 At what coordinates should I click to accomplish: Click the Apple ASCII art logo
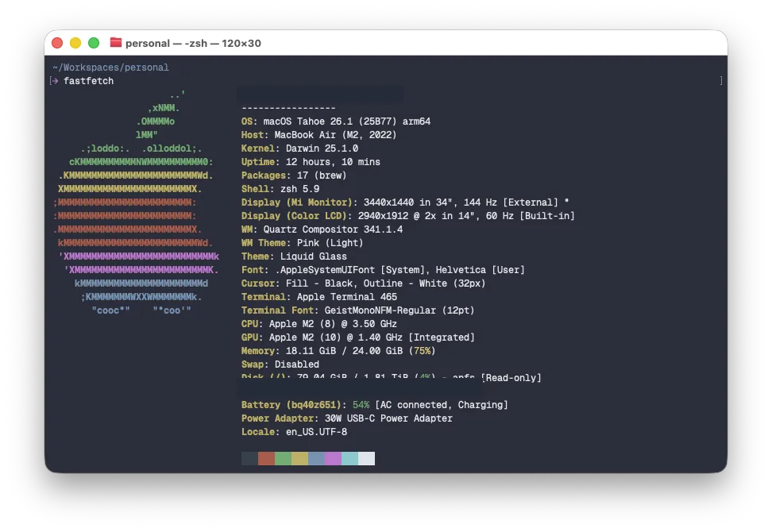coord(137,202)
